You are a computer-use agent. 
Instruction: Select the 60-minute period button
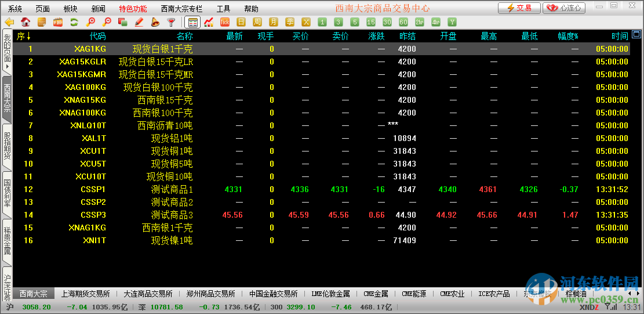pyautogui.click(x=403, y=22)
